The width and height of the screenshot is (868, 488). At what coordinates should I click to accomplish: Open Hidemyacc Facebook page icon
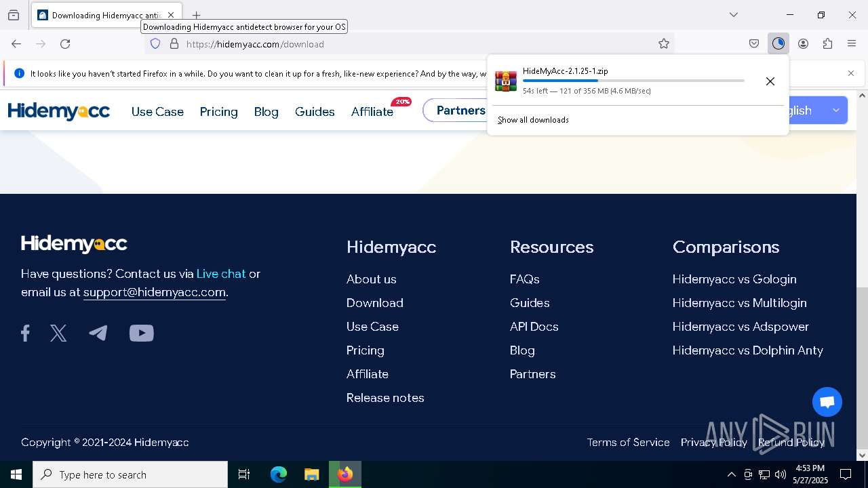[25, 333]
